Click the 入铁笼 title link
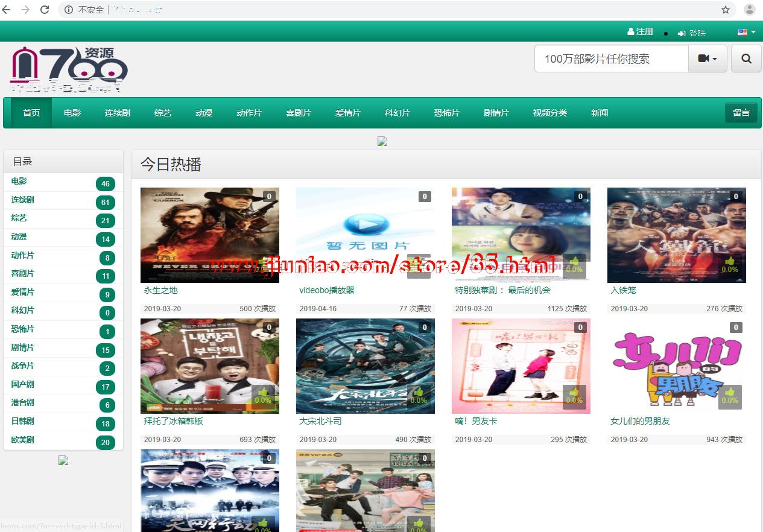Image resolution: width=763 pixels, height=532 pixels. [623, 291]
